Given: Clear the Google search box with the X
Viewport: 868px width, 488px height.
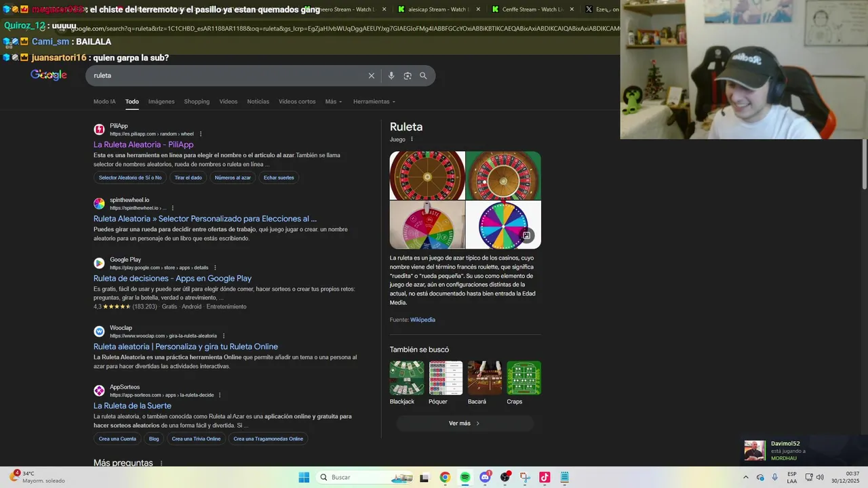Looking at the screenshot, I should click(371, 76).
